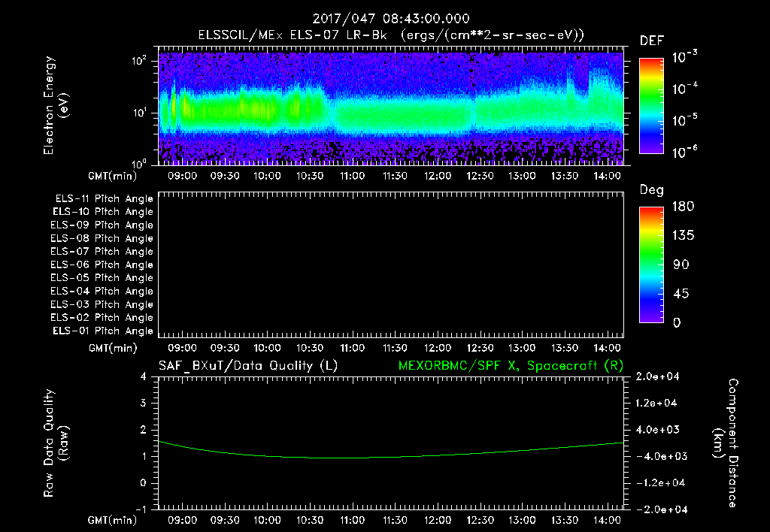
Task: Click the 10:00 tick under the data quality panel
Action: (267, 520)
